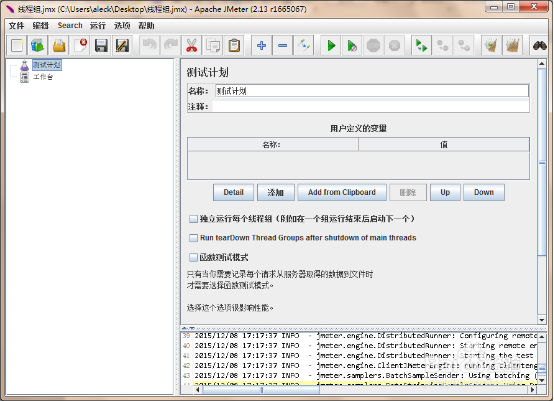Click log panel scroll up arrow
This screenshot has width=554, height=401.
(542, 336)
